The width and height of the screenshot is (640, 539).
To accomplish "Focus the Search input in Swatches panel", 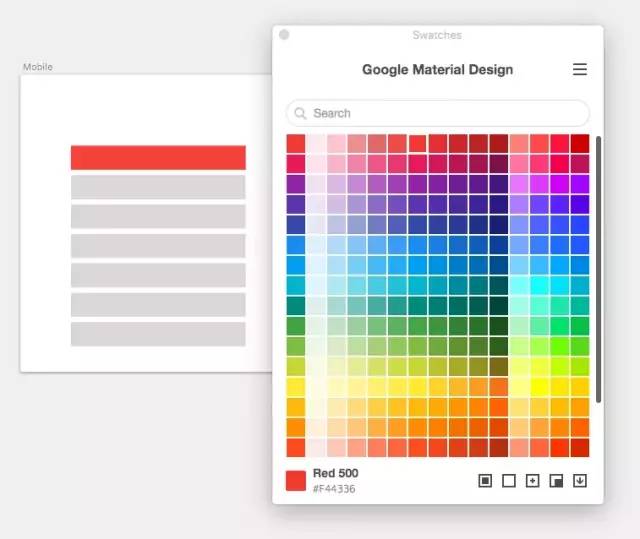I will point(438,113).
